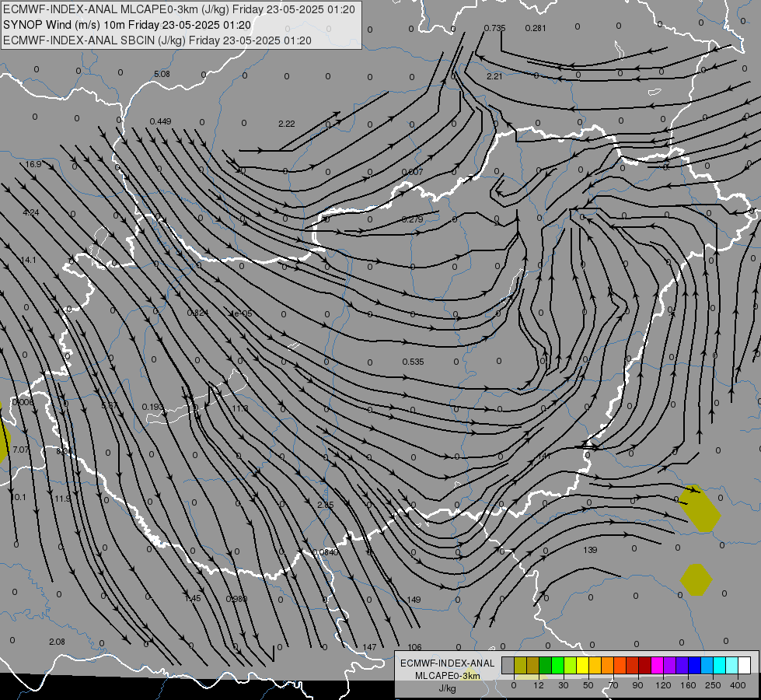Click the gray swatch in the MLCAPE legend
Image resolution: width=761 pixels, height=700 pixels.
(x=508, y=666)
